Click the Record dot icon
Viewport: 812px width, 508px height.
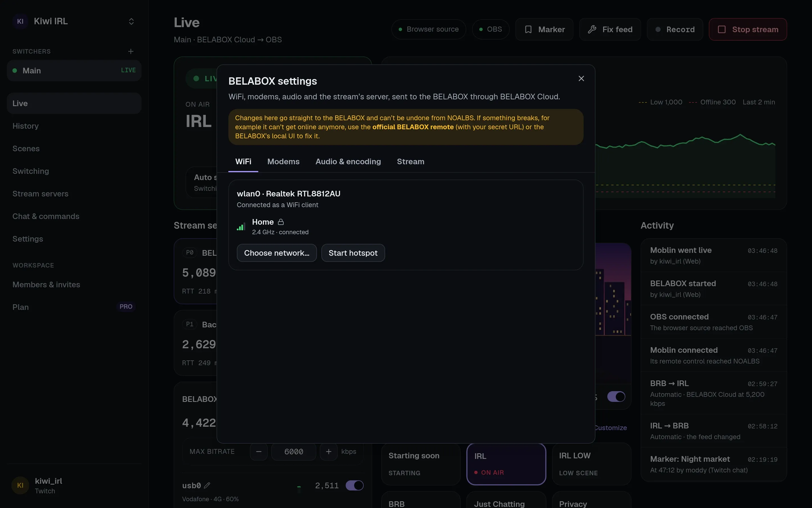[x=658, y=30]
